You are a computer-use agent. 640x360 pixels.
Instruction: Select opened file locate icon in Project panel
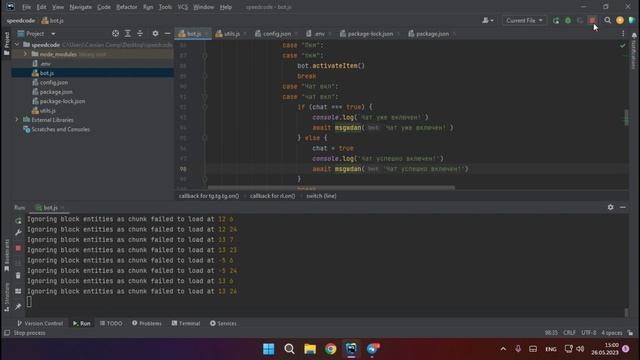coord(116,33)
